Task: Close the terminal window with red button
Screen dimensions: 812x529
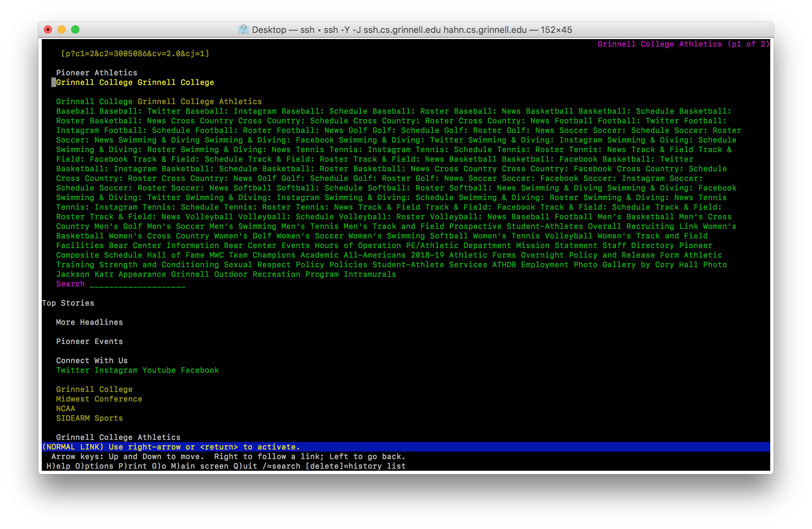Action: pyautogui.click(x=48, y=30)
